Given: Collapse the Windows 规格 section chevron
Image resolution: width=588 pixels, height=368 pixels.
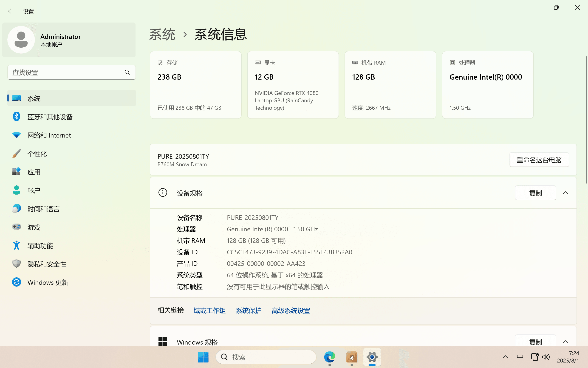Looking at the screenshot, I should pyautogui.click(x=565, y=342).
